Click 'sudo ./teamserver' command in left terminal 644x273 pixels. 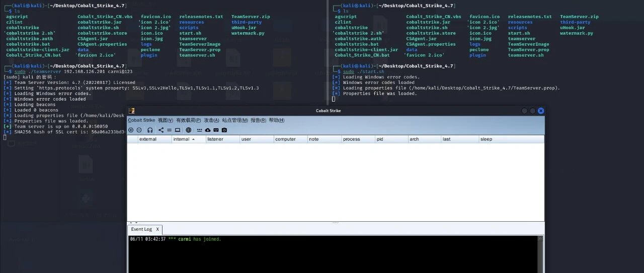[x=38, y=71]
